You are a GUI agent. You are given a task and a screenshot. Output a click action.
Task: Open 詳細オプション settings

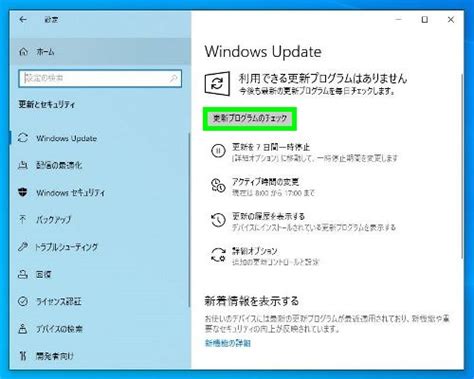click(255, 251)
